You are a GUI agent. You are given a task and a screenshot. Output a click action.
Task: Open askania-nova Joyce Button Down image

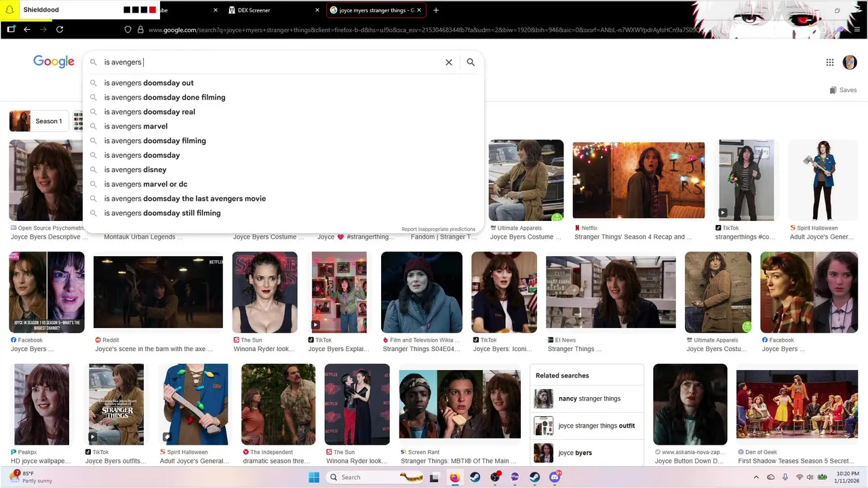click(690, 405)
